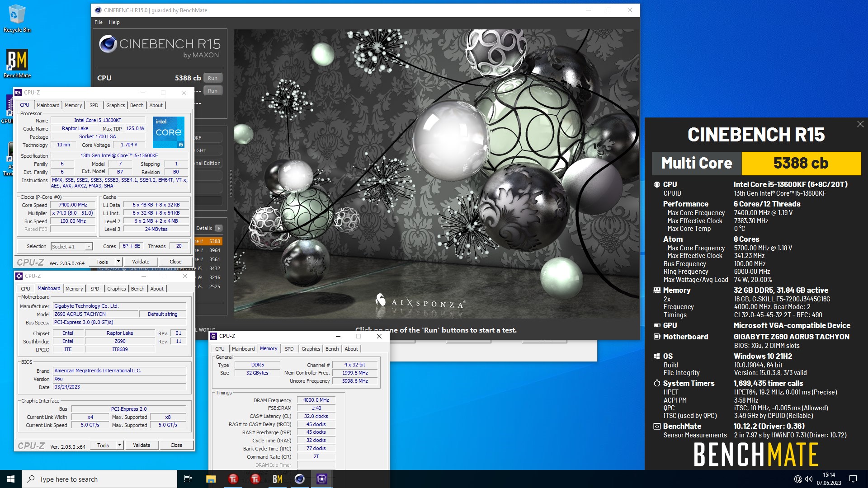868x488 pixels.
Task: Click the DRAM Frequency value field
Action: (x=316, y=400)
